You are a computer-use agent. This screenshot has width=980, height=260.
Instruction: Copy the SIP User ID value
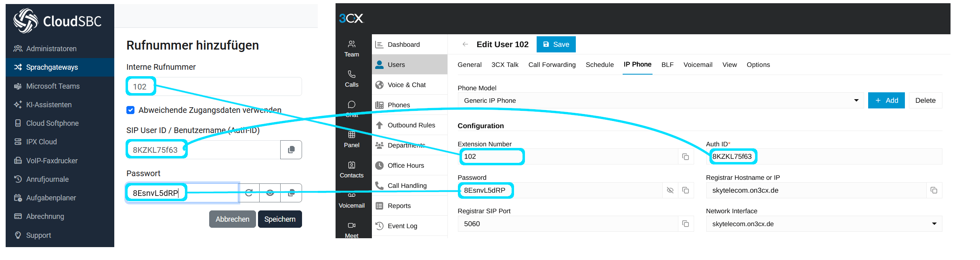tap(291, 150)
